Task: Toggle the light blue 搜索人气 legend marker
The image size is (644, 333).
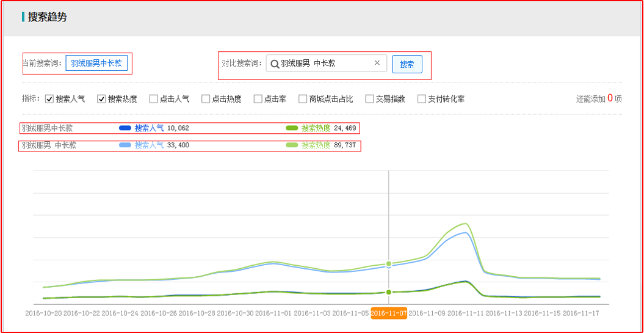Action: [x=125, y=145]
